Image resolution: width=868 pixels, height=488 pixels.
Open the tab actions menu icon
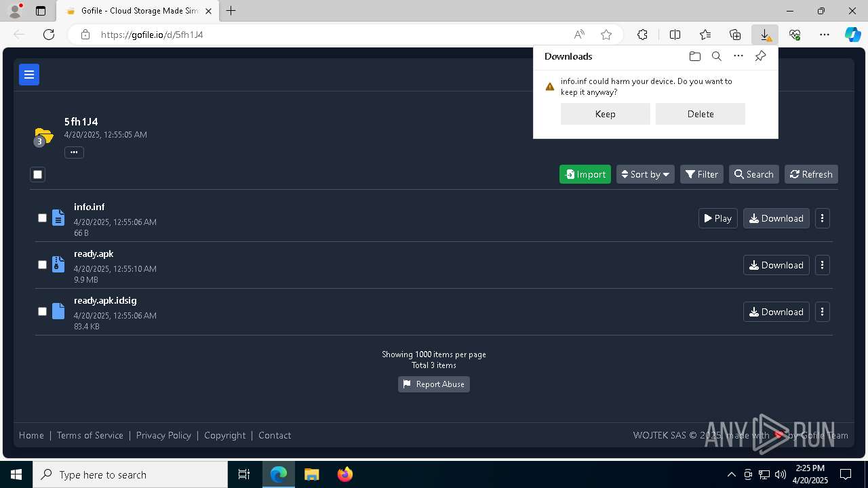pos(41,11)
